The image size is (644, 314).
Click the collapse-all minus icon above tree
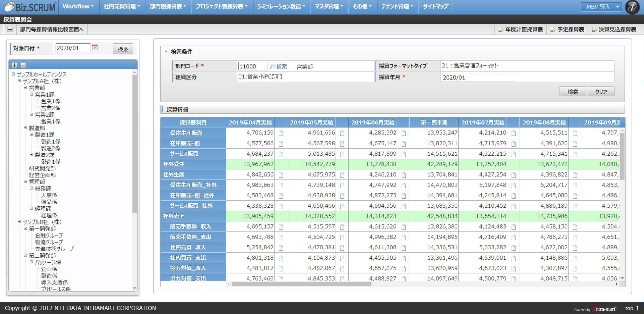(23, 65)
